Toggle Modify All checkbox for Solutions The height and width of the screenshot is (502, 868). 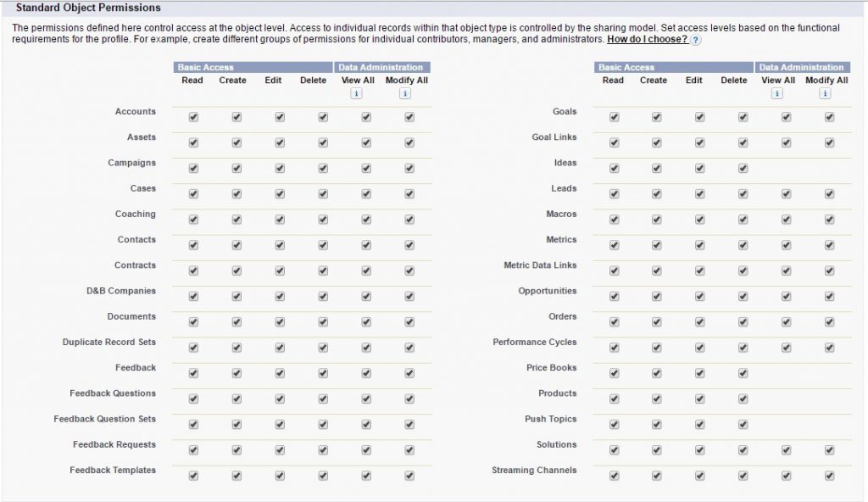click(x=830, y=450)
